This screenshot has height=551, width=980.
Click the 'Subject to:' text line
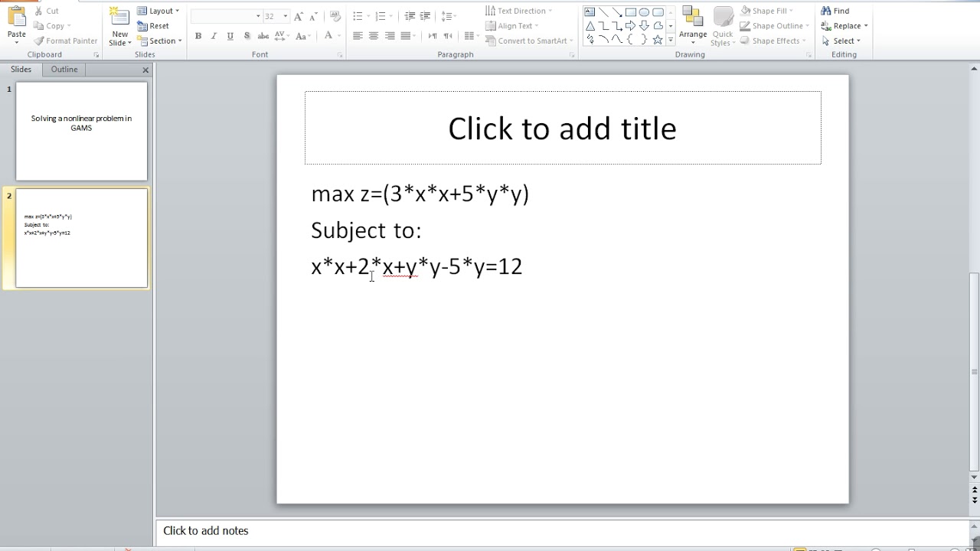366,230
